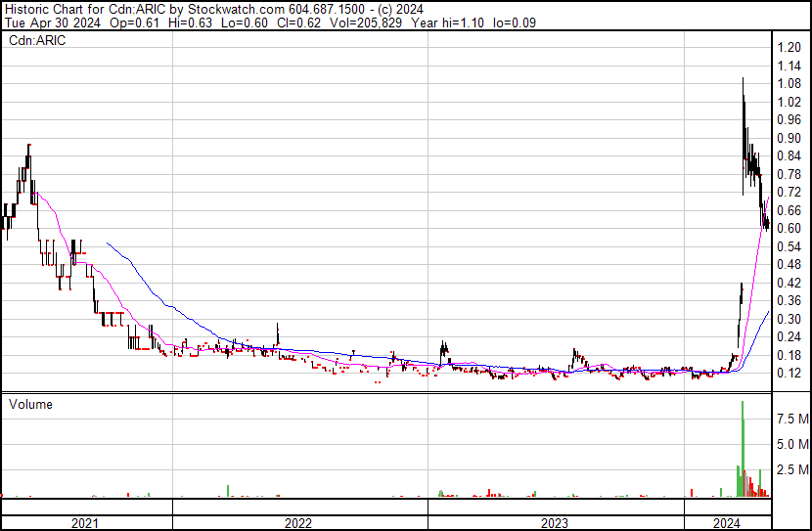Click the 2024 price spike peak near 1.10
Viewport: 812px width, 531px height.
743,80
